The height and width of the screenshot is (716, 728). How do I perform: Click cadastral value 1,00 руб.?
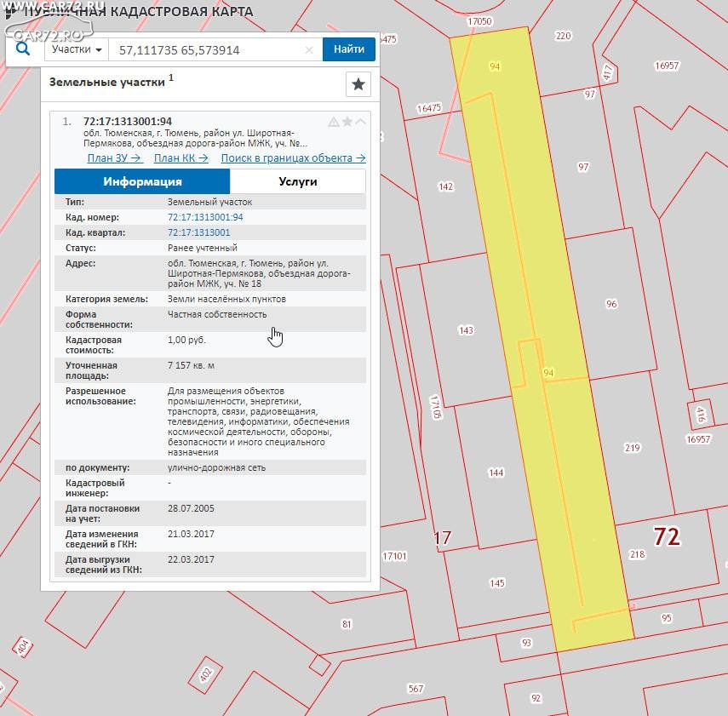pos(186,340)
